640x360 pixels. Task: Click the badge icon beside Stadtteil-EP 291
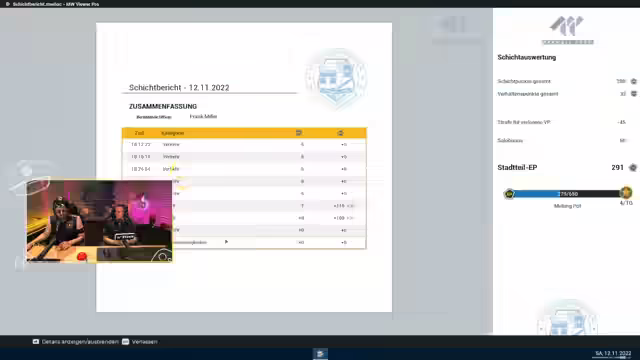[633, 167]
